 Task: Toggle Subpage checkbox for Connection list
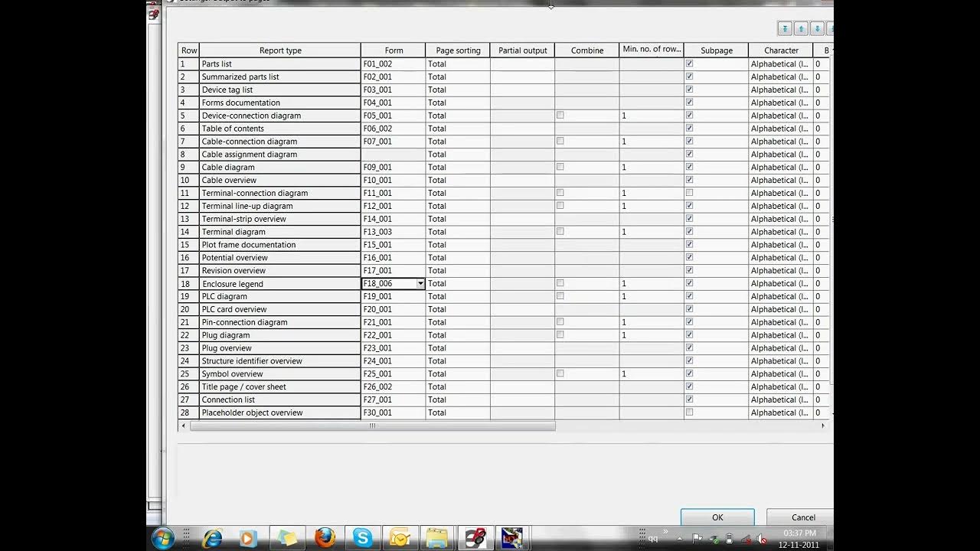(689, 399)
